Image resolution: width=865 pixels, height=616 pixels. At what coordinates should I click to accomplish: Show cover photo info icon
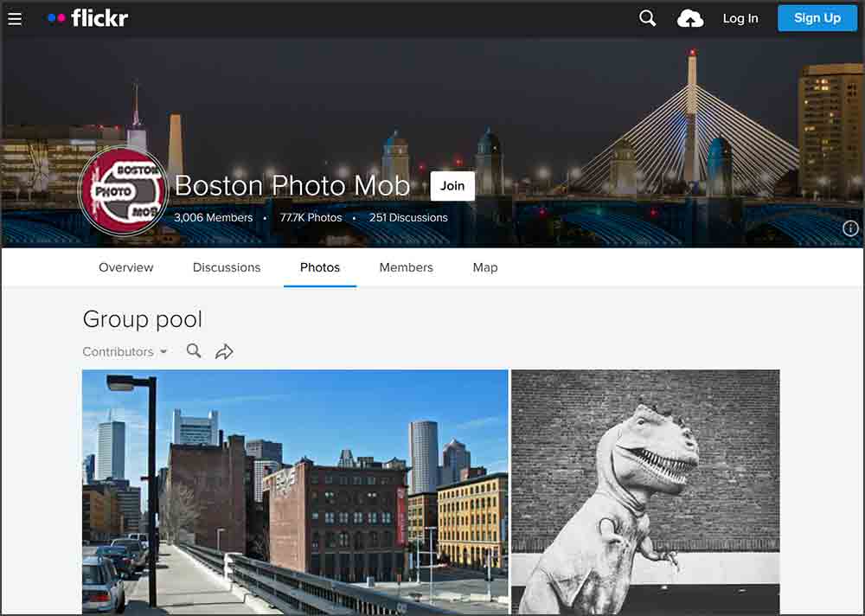coord(850,228)
